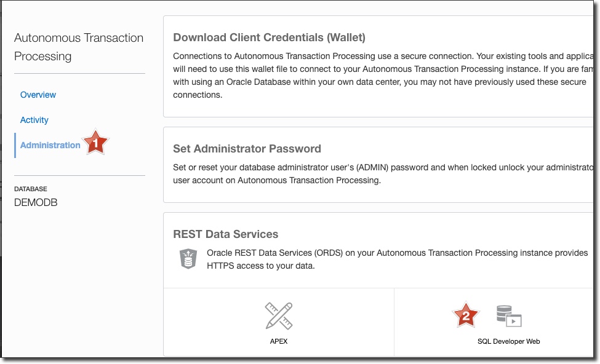Open Download Client Credentials (Wallet)
This screenshot has width=600, height=364.
tap(269, 38)
